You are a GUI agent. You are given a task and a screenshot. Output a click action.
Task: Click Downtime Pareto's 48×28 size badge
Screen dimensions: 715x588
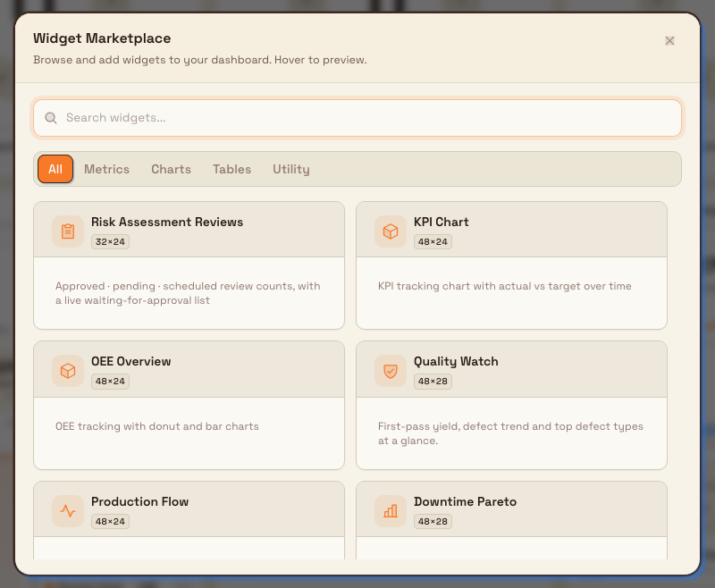(x=433, y=522)
